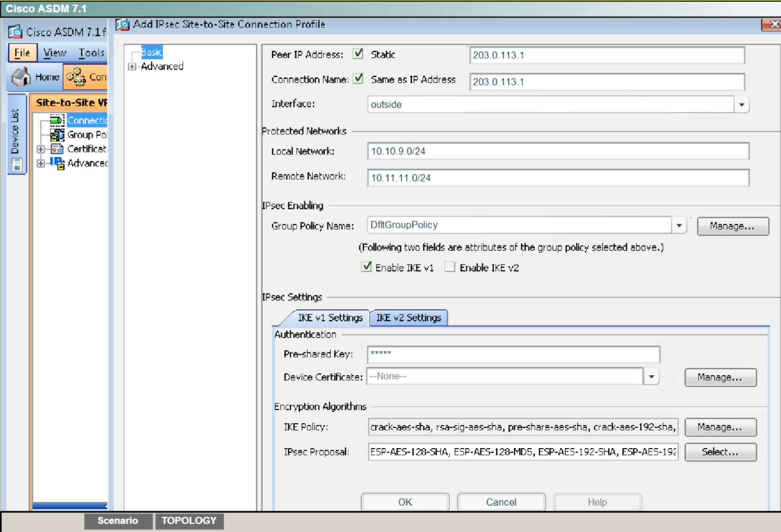The height and width of the screenshot is (532, 781).
Task: Toggle the Same as IP Address checkbox
Action: coord(358,79)
